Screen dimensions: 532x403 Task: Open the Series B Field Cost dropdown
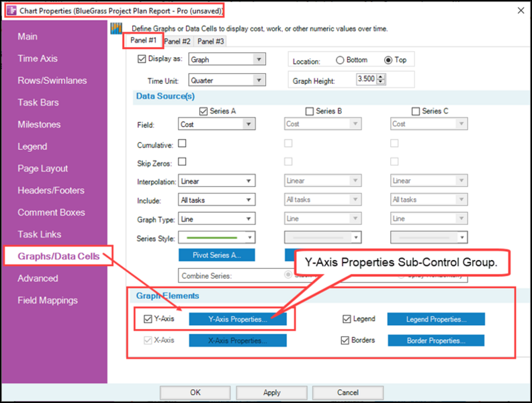click(322, 124)
